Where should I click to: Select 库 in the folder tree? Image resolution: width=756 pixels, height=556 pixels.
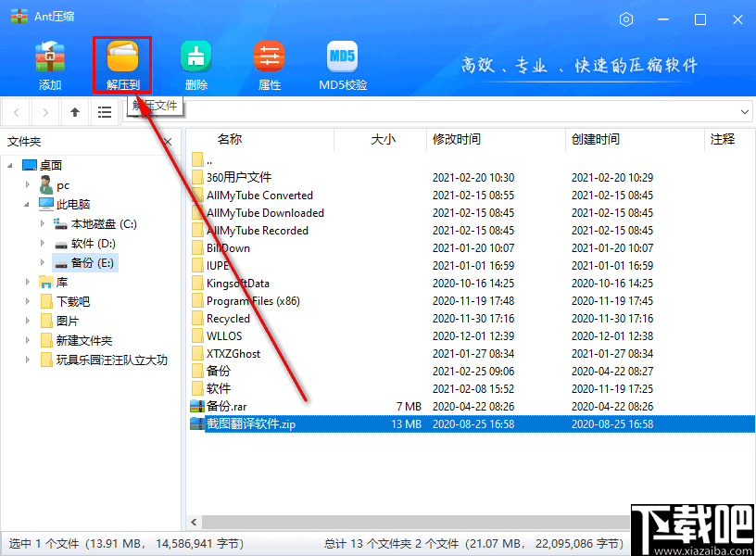click(x=54, y=282)
